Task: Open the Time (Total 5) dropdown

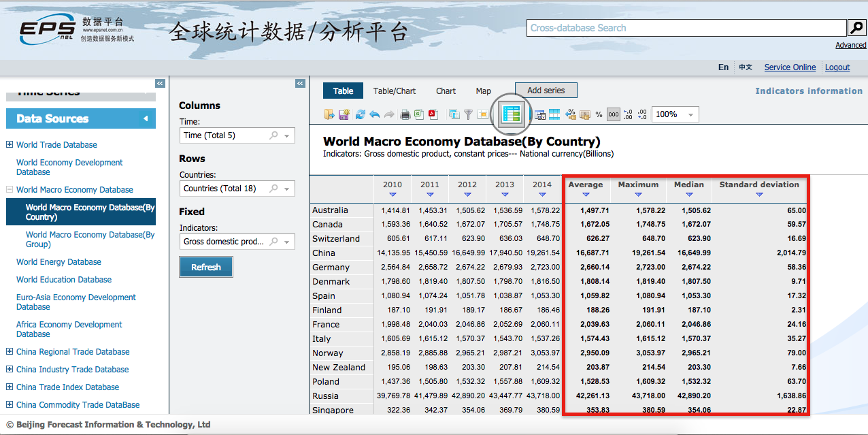Action: pyautogui.click(x=288, y=136)
